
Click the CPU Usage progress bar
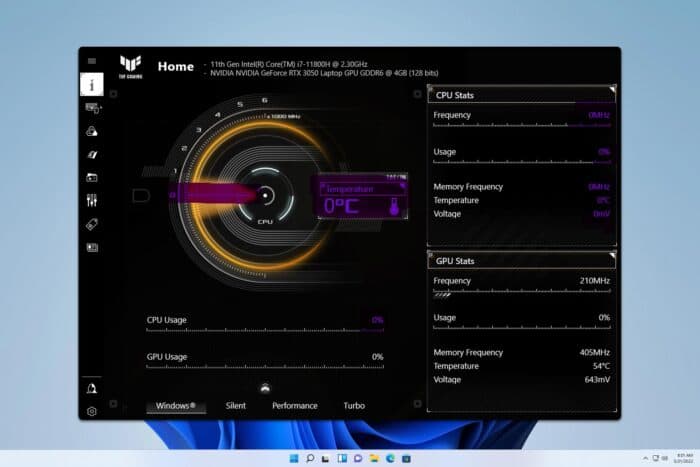click(x=265, y=330)
